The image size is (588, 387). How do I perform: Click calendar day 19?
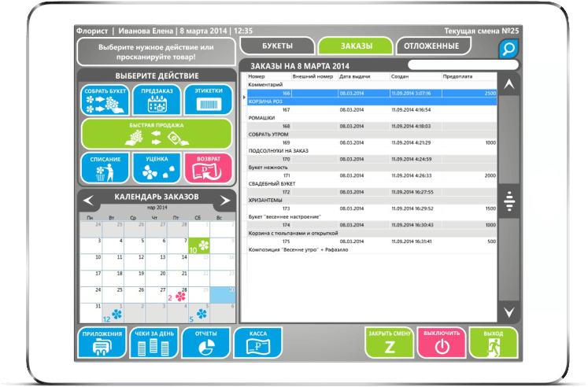[x=135, y=278]
